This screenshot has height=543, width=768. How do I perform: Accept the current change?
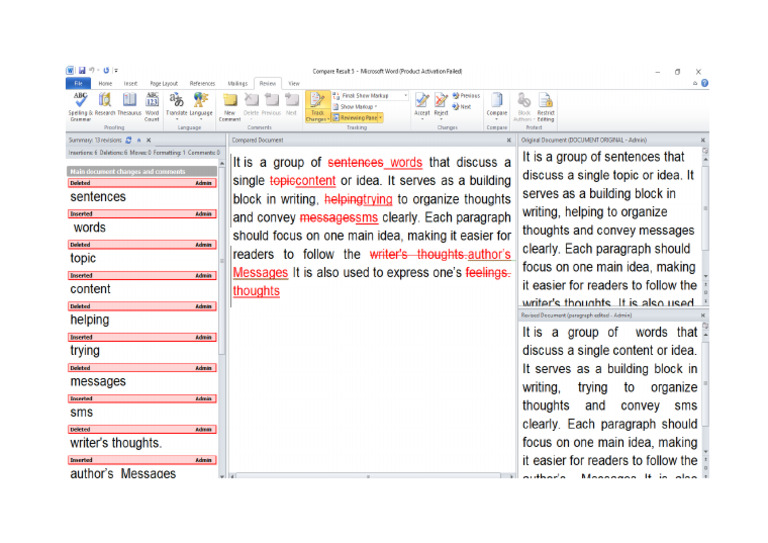click(x=422, y=102)
